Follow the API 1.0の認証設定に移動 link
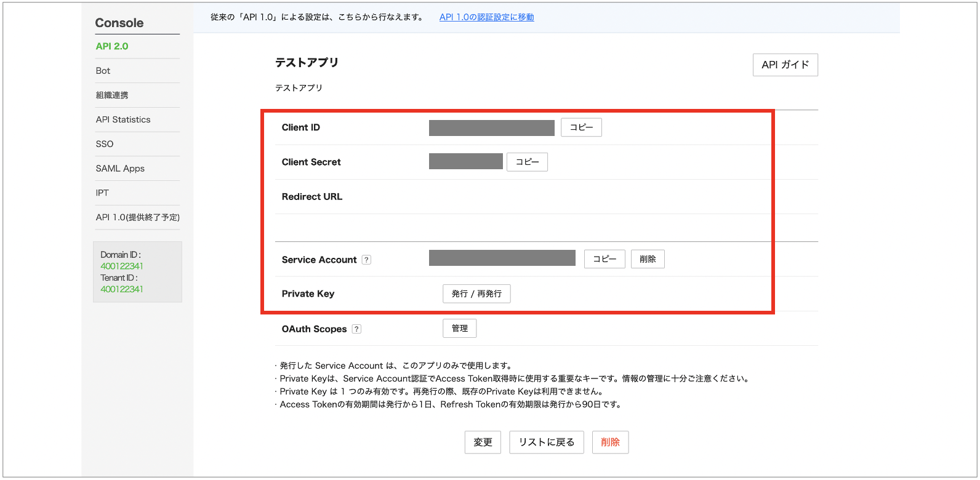 tap(486, 17)
